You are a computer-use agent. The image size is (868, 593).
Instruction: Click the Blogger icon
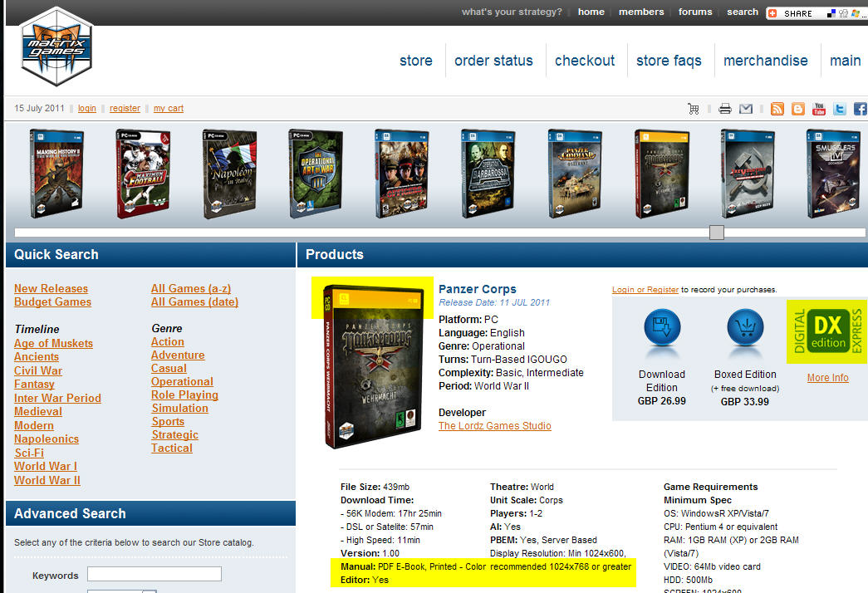[x=797, y=109]
